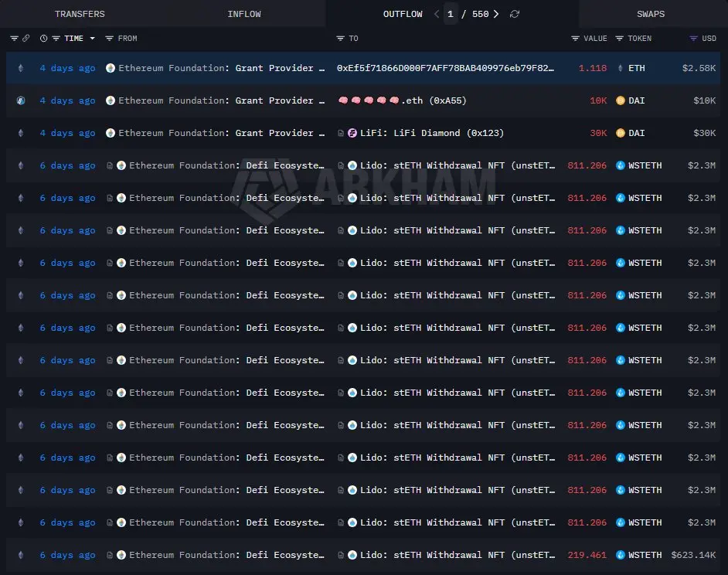Open '6 days ago' on the 219.461 row
This screenshot has height=575, width=728.
[68, 555]
